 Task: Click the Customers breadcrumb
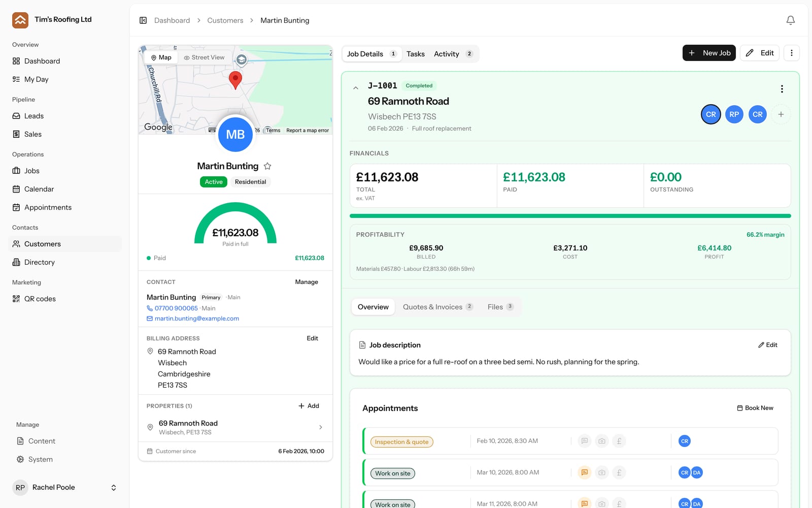(x=225, y=20)
